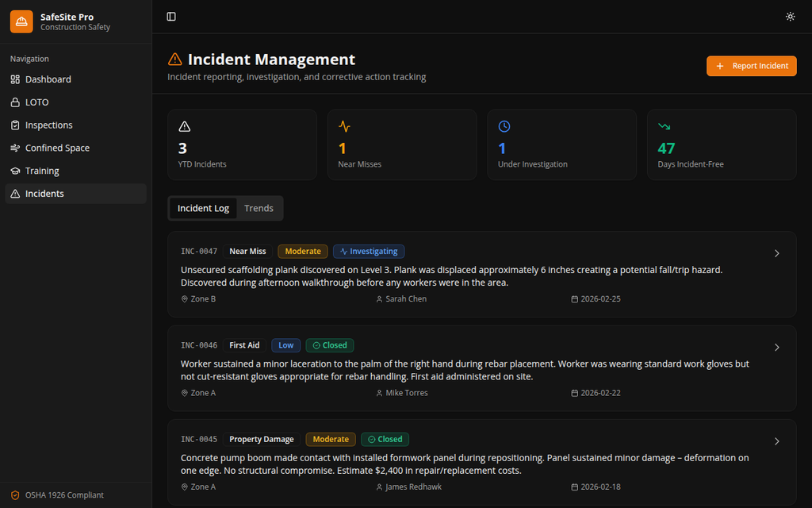812x508 pixels.
Task: Toggle light mode with the sun icon
Action: (x=790, y=16)
